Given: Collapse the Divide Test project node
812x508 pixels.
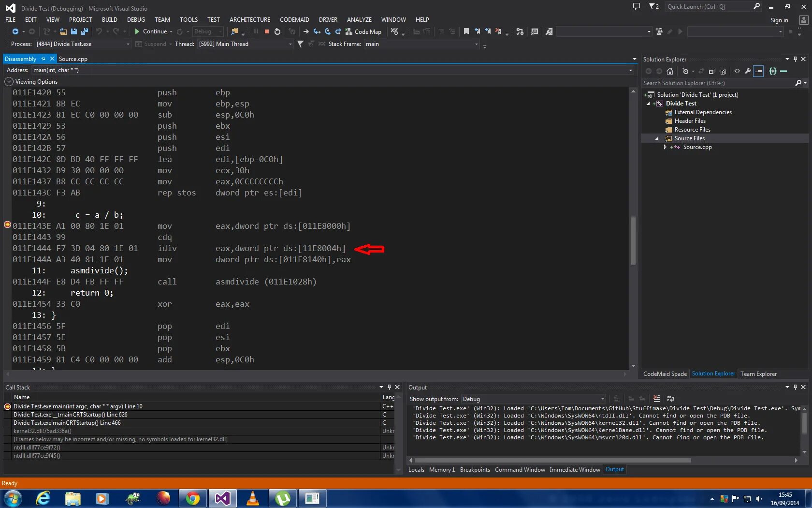Looking at the screenshot, I should coord(648,104).
